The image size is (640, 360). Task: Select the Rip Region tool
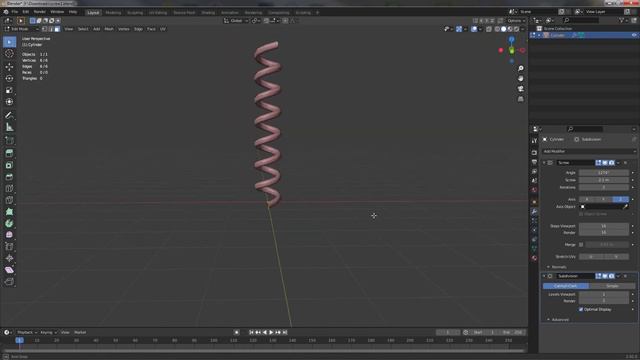click(9, 282)
